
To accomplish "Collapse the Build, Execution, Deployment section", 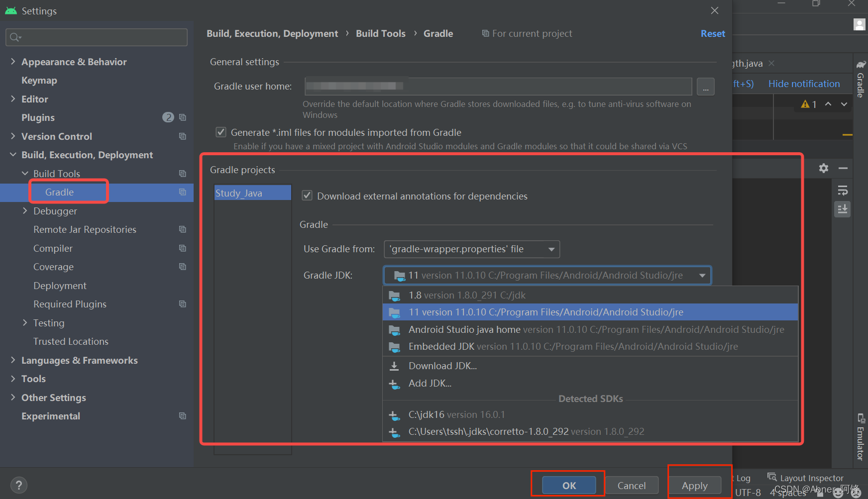I will [x=13, y=155].
